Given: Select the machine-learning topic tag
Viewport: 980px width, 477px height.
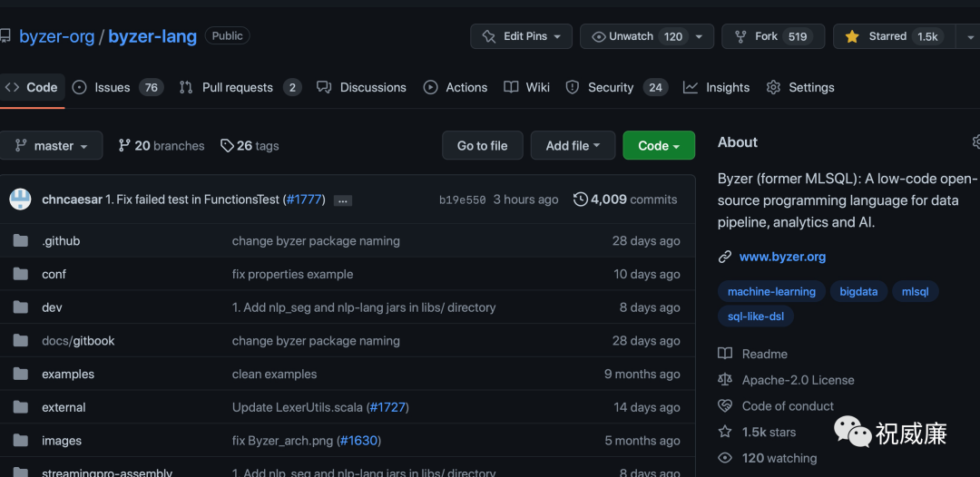Looking at the screenshot, I should [x=771, y=291].
